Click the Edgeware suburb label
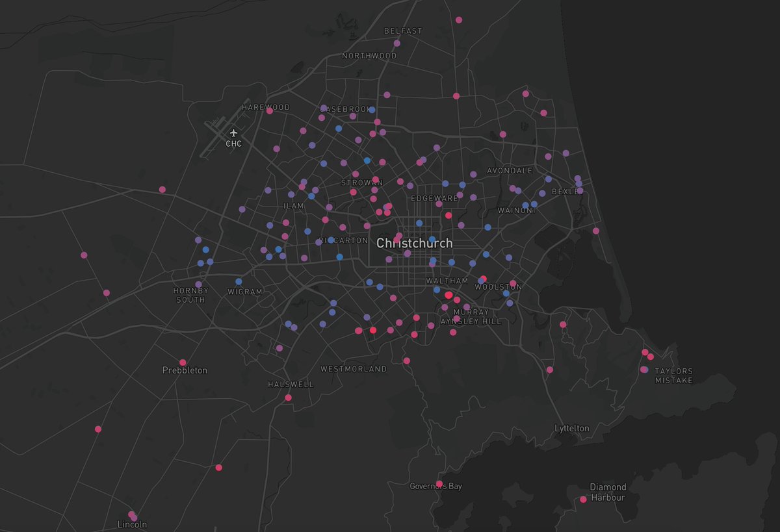Viewport: 780px width, 532px height. coord(434,198)
